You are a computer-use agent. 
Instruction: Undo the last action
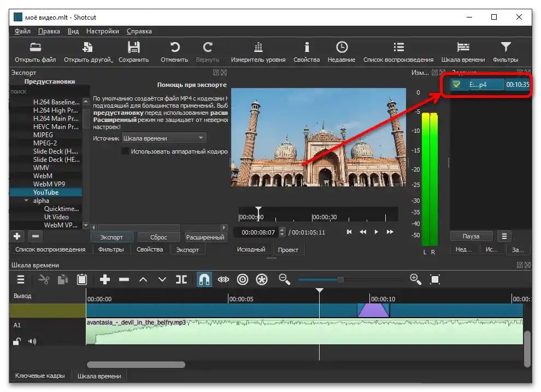point(174,52)
